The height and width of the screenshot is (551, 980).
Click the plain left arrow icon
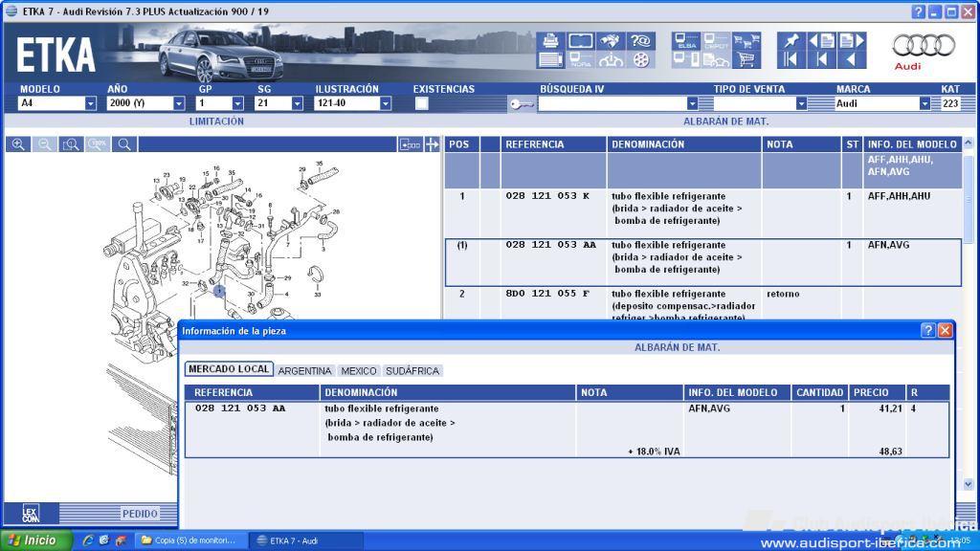[x=852, y=60]
